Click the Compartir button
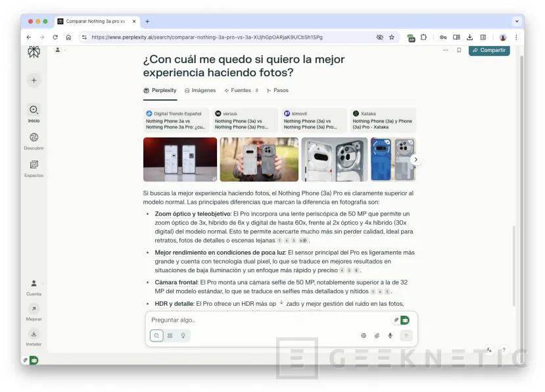545x392 pixels. click(x=489, y=50)
